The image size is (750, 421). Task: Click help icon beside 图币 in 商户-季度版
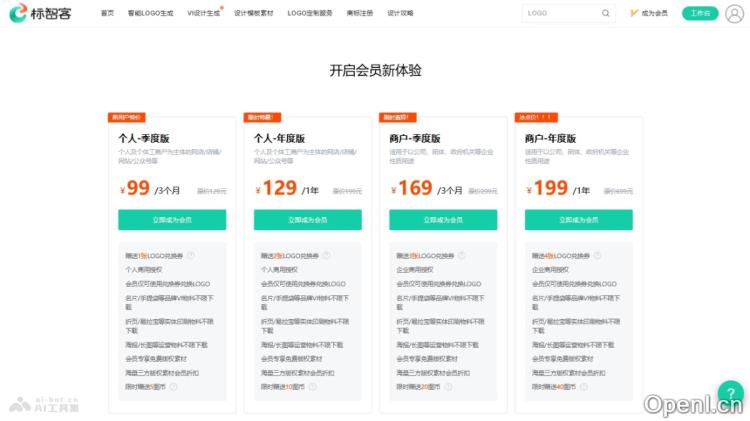click(448, 387)
